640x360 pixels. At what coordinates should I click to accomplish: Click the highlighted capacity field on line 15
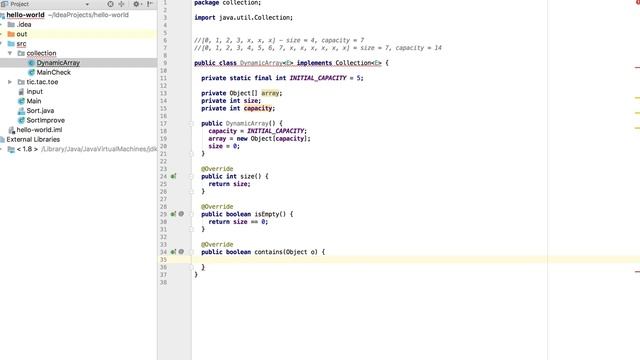258,108
